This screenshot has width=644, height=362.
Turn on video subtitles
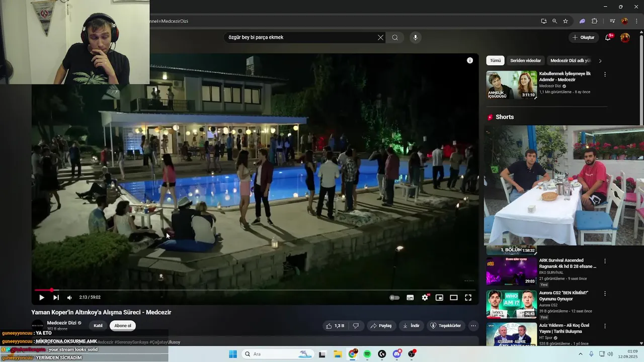click(x=410, y=298)
